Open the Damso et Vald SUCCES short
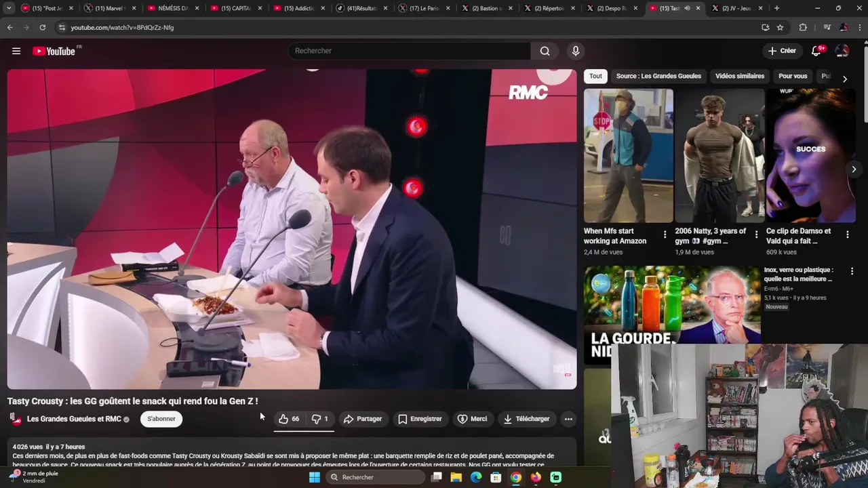This screenshot has width=868, height=488. 810,155
